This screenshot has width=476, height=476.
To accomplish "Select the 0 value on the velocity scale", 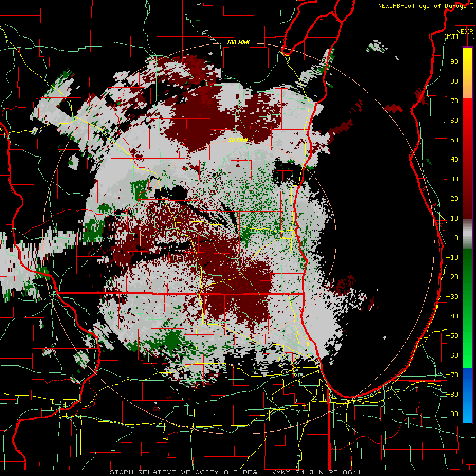I will point(456,237).
